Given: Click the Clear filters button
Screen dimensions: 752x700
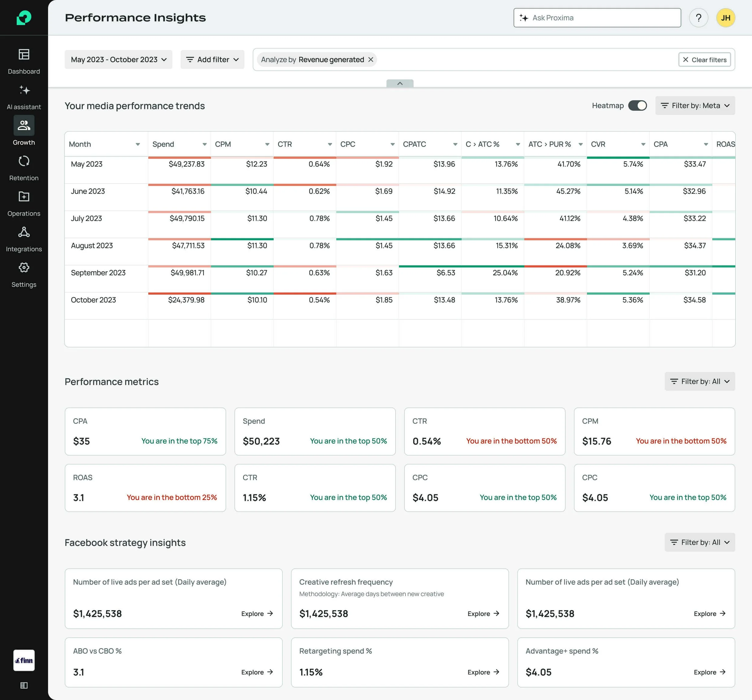Looking at the screenshot, I should click(704, 60).
